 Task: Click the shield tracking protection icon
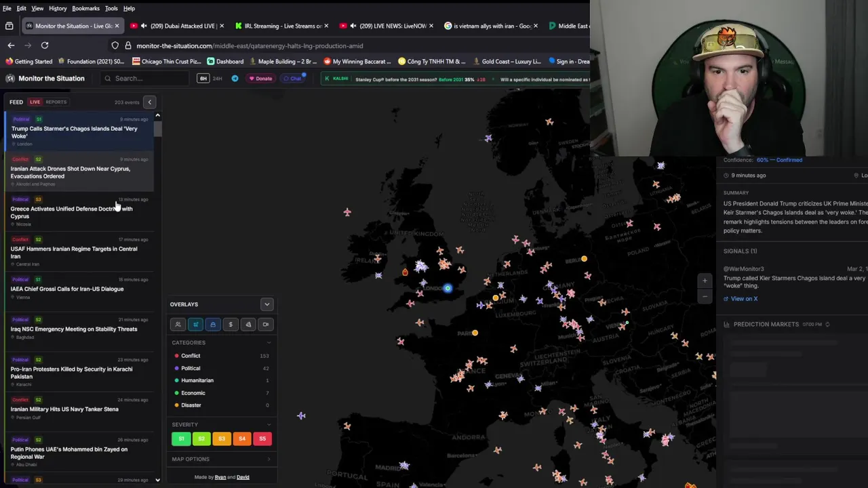tap(115, 45)
